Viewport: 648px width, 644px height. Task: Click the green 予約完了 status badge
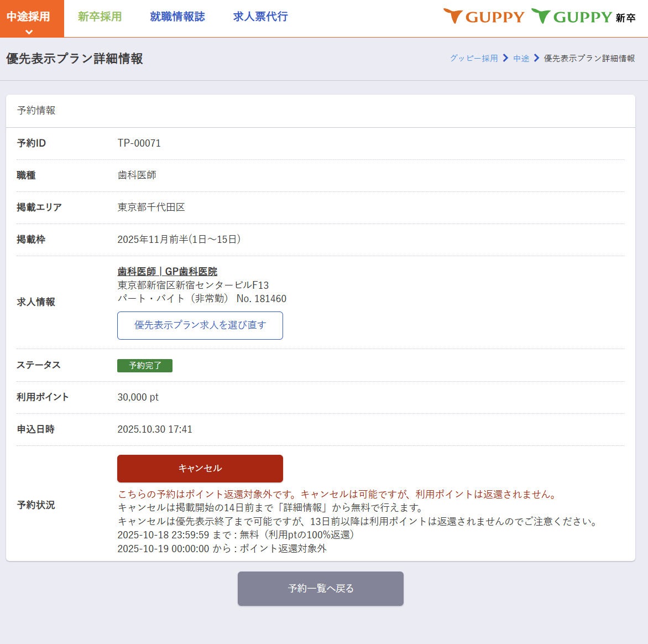[x=145, y=366]
